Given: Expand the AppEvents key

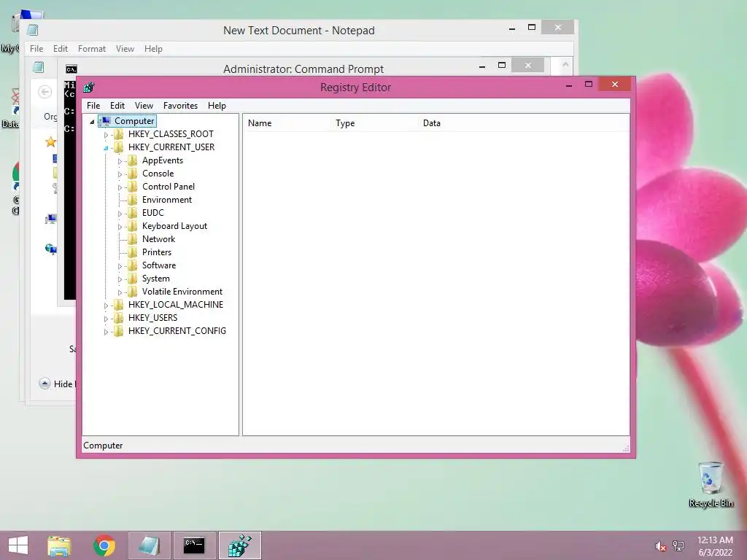Looking at the screenshot, I should click(120, 161).
